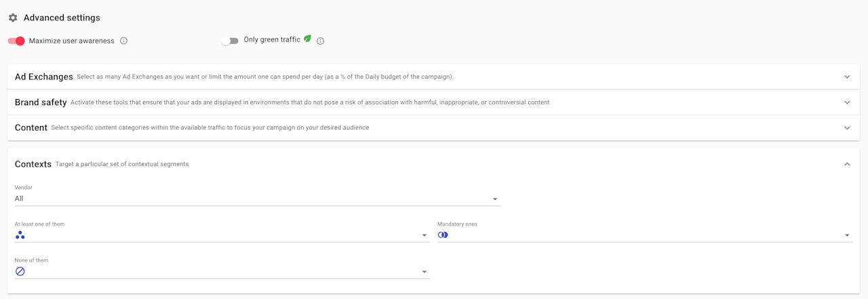This screenshot has width=868, height=299.
Task: Expand the Ad Exchanges section chevron
Action: point(847,77)
